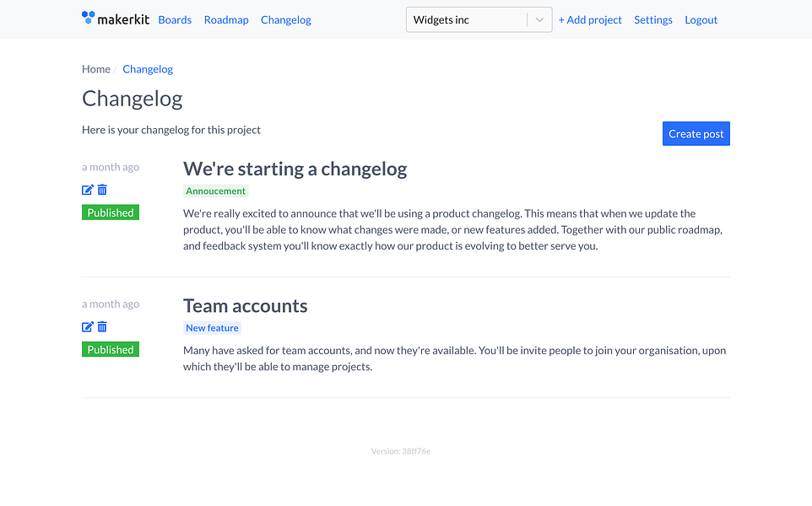Click the Changelog breadcrumb link
The width and height of the screenshot is (812, 506).
pyautogui.click(x=148, y=69)
